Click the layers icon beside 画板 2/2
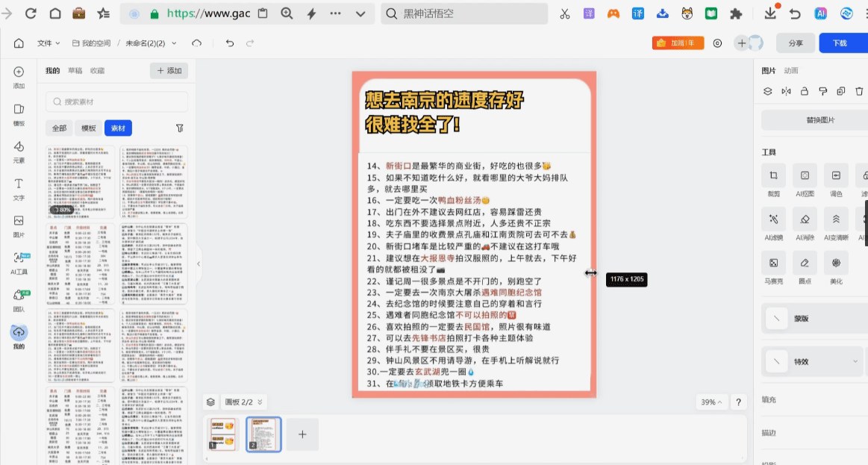The width and height of the screenshot is (868, 465). 211,402
